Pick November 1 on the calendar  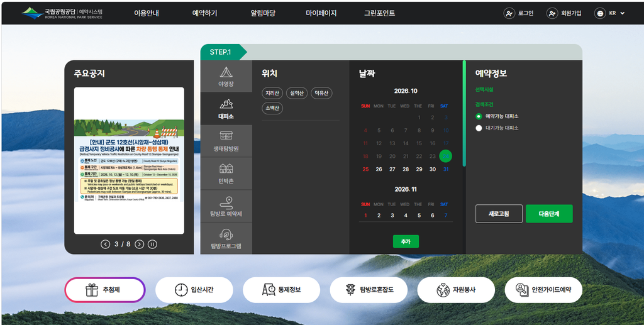[x=365, y=215]
